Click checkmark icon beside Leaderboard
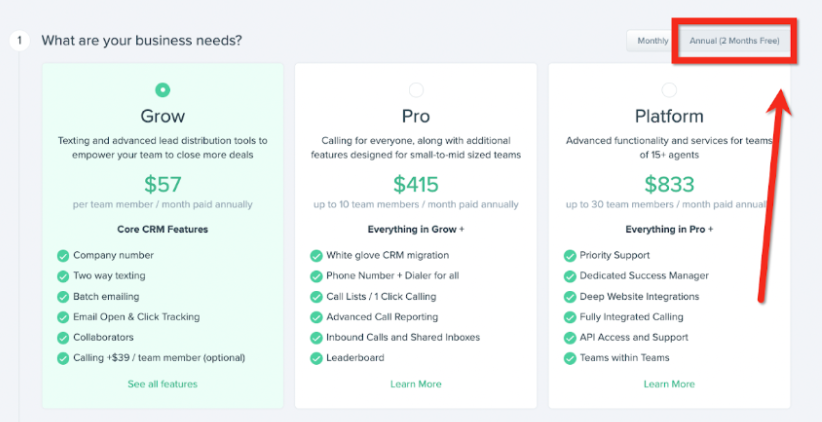The height and width of the screenshot is (422, 822). tap(316, 357)
